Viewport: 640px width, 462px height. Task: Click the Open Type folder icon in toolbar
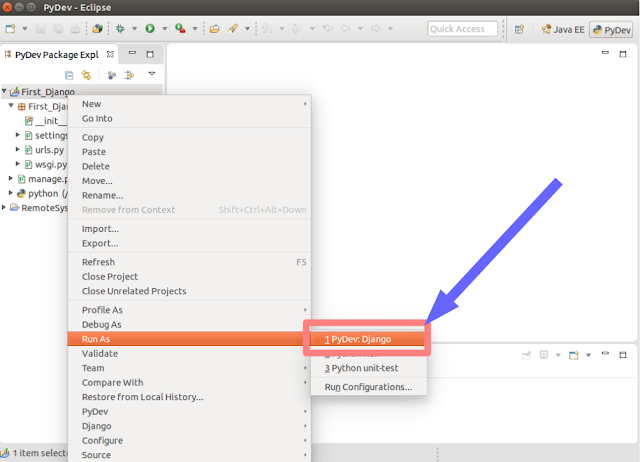point(214,29)
